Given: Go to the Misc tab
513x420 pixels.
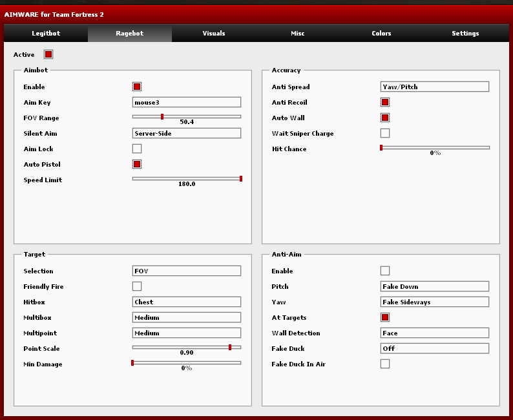Looking at the screenshot, I should coord(298,34).
